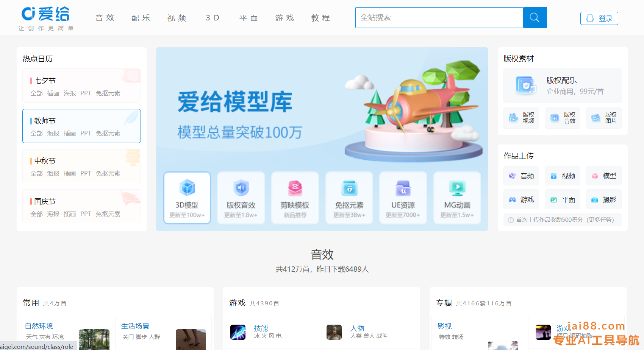Image resolution: width=644 pixels, height=350 pixels.
Task: Open the 人物 category link
Action: click(357, 328)
